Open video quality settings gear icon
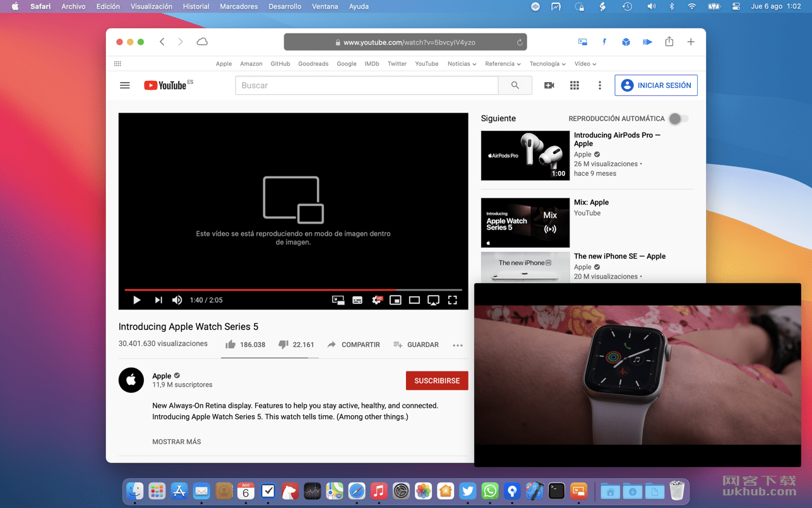The height and width of the screenshot is (508, 812). pos(377,300)
